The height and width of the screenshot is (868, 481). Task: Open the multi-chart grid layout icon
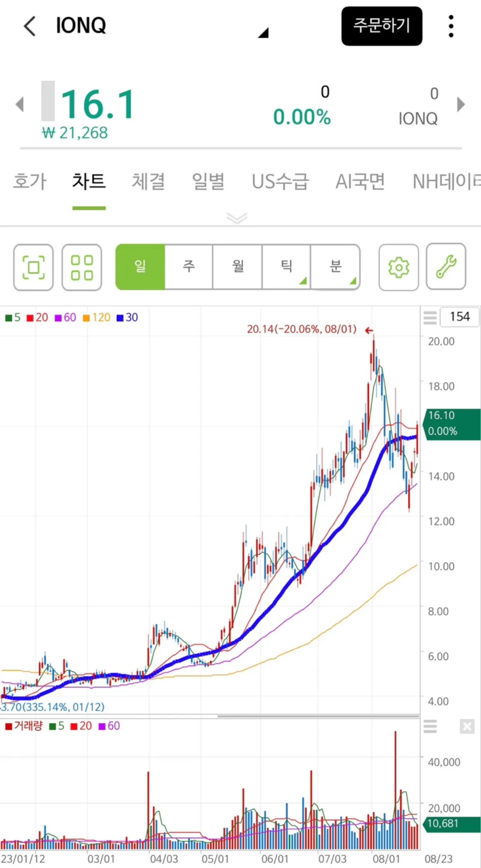tap(82, 267)
